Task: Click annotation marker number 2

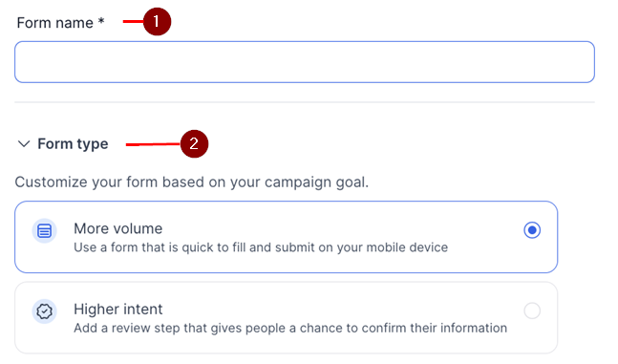Action: pos(194,144)
